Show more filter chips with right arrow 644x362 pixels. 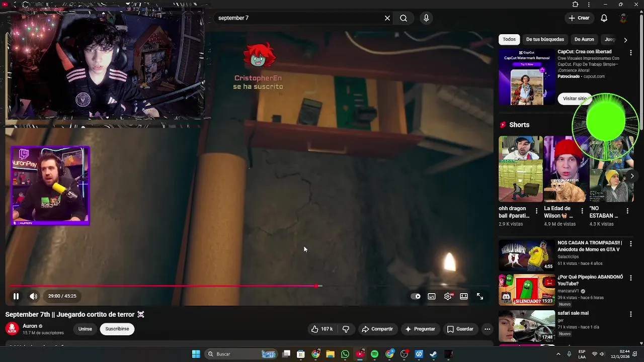[x=625, y=40]
